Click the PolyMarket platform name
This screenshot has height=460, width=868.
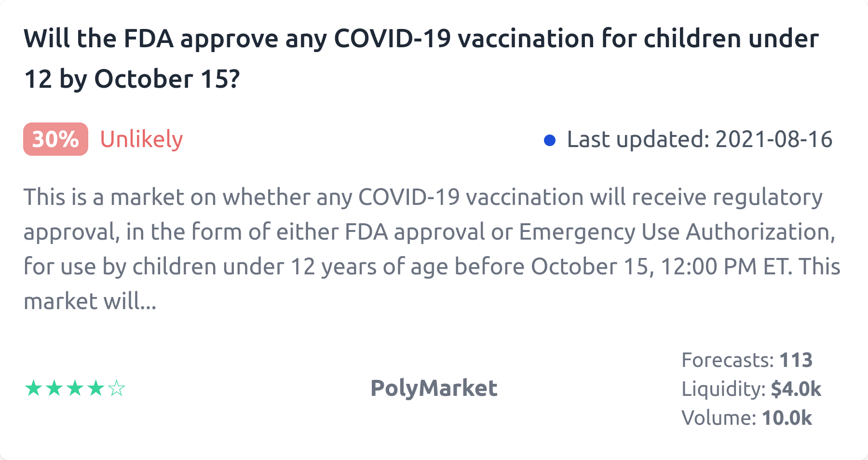434,388
